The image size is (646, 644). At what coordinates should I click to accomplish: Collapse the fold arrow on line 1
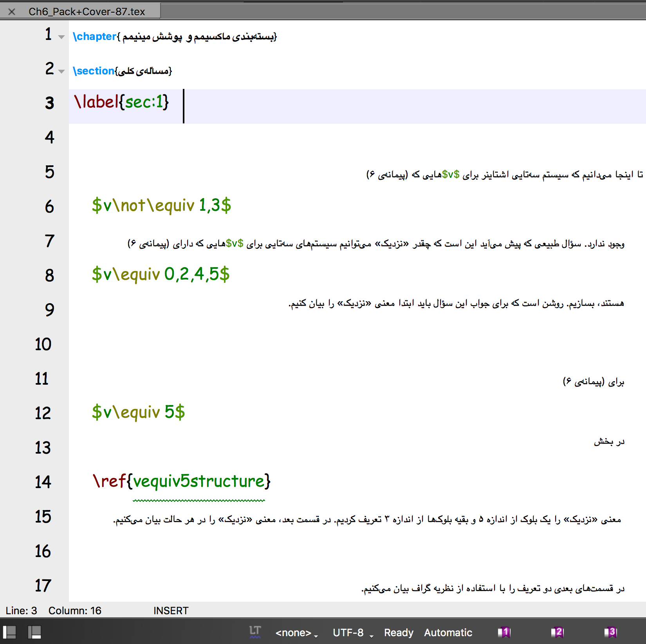(61, 37)
